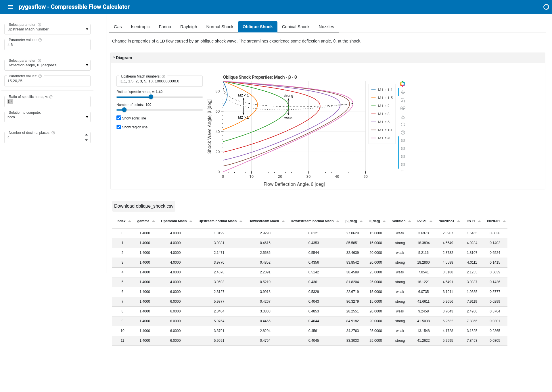Uncheck Show region line
552x392 pixels.
tap(119, 127)
